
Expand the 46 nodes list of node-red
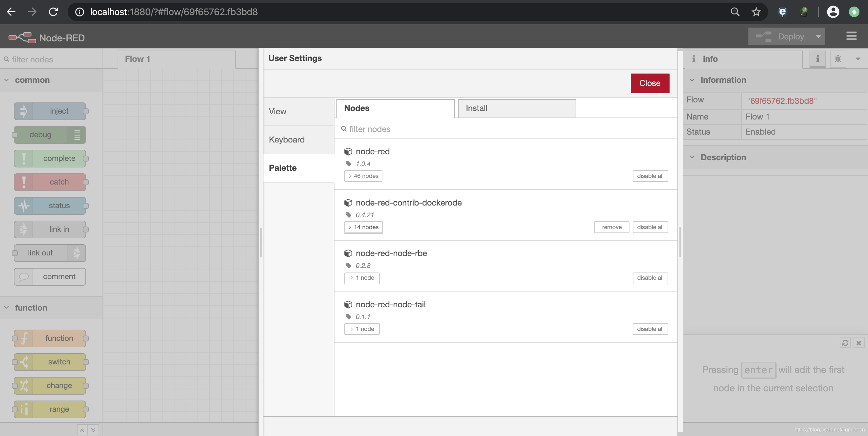[x=363, y=176]
